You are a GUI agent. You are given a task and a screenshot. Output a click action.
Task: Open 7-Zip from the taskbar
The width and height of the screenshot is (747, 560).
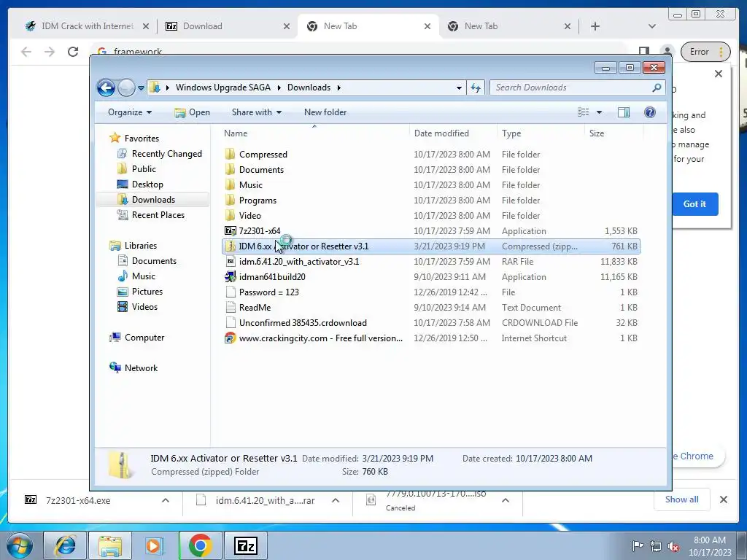(246, 545)
